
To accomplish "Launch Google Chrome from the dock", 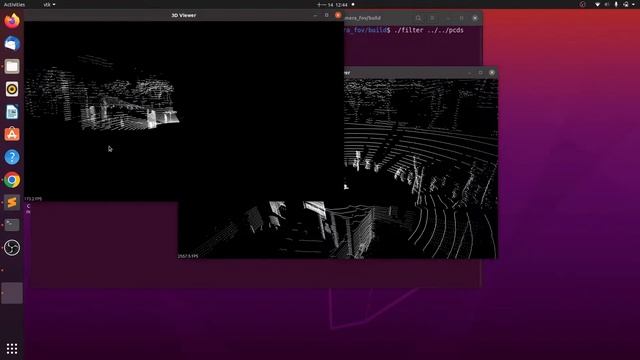I will 12,180.
